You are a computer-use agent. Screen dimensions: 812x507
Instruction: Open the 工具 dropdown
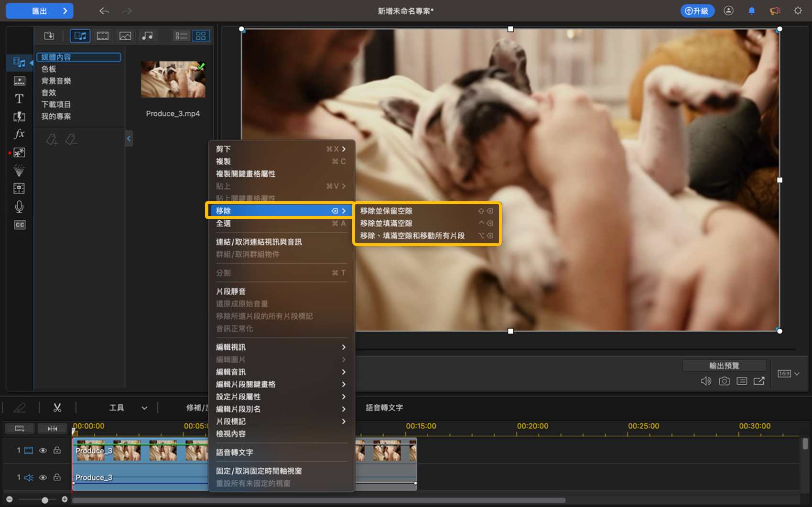128,408
